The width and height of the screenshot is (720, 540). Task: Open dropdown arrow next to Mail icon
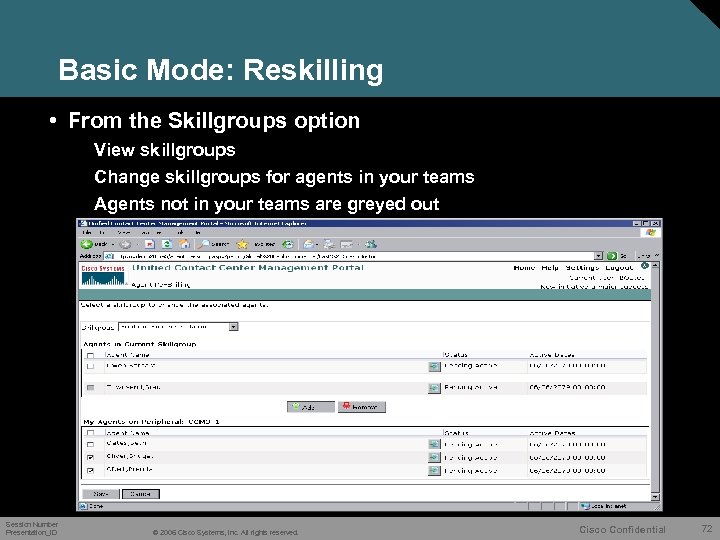(x=317, y=245)
